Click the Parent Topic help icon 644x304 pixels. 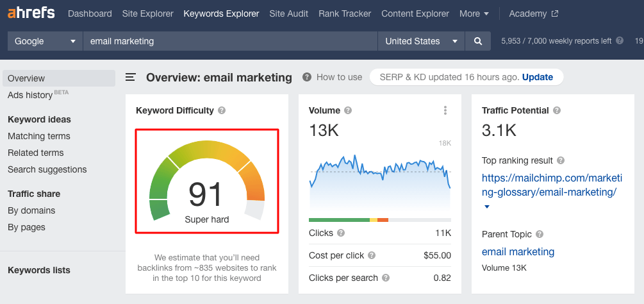[x=540, y=235]
